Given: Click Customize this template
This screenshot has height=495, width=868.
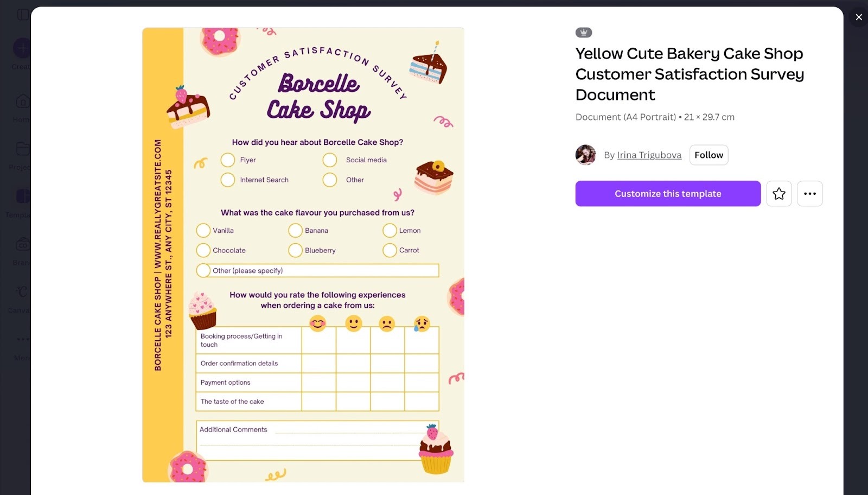Looking at the screenshot, I should pos(668,193).
